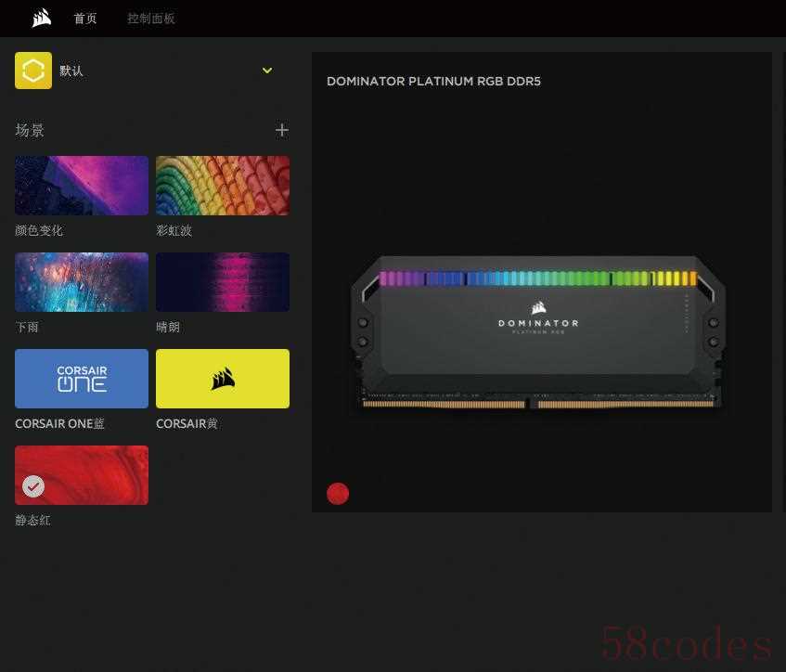Click the 彩虹波 label text
Image resolution: width=786 pixels, height=672 pixels.
(x=174, y=231)
